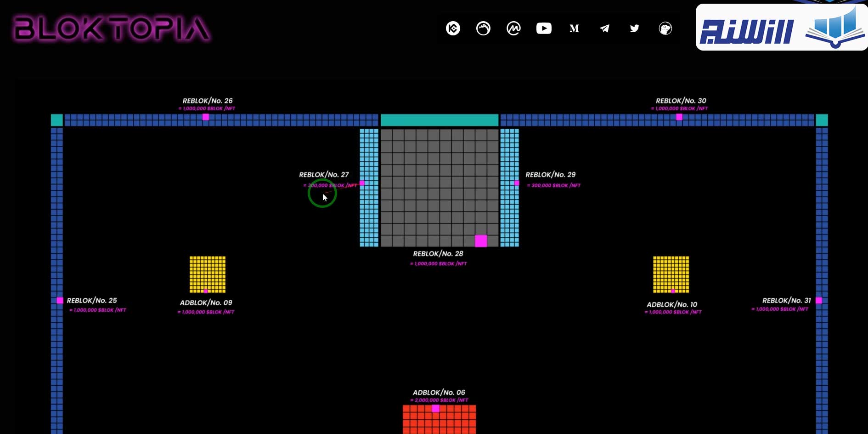Select the magenta block in ADBLOK No. 10
Viewport: 868px width, 434px height.
point(673,291)
